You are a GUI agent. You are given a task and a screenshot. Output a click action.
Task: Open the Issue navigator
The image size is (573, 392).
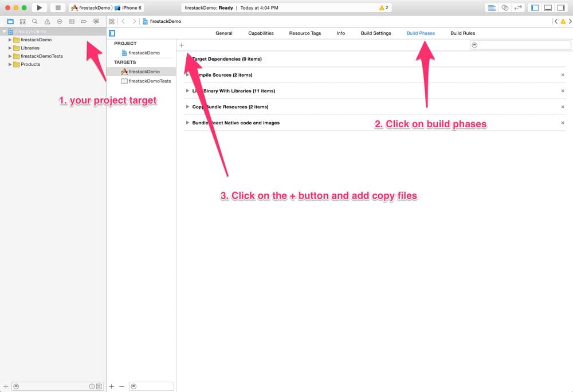47,22
